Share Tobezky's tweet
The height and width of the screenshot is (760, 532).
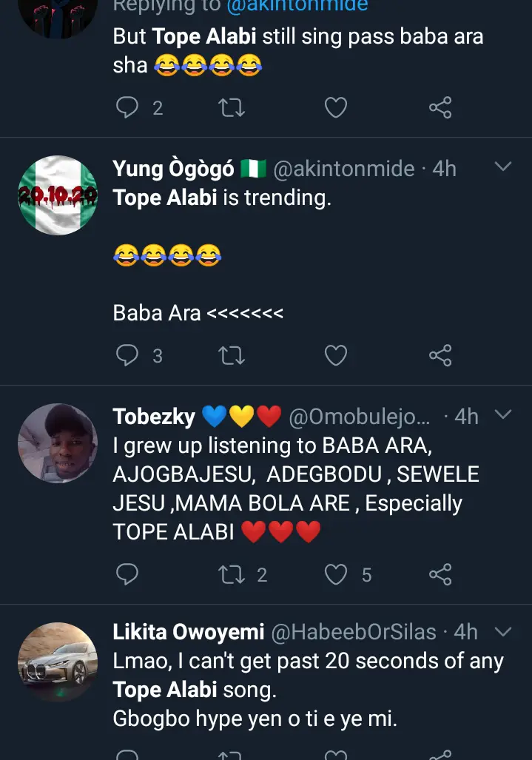click(x=440, y=574)
